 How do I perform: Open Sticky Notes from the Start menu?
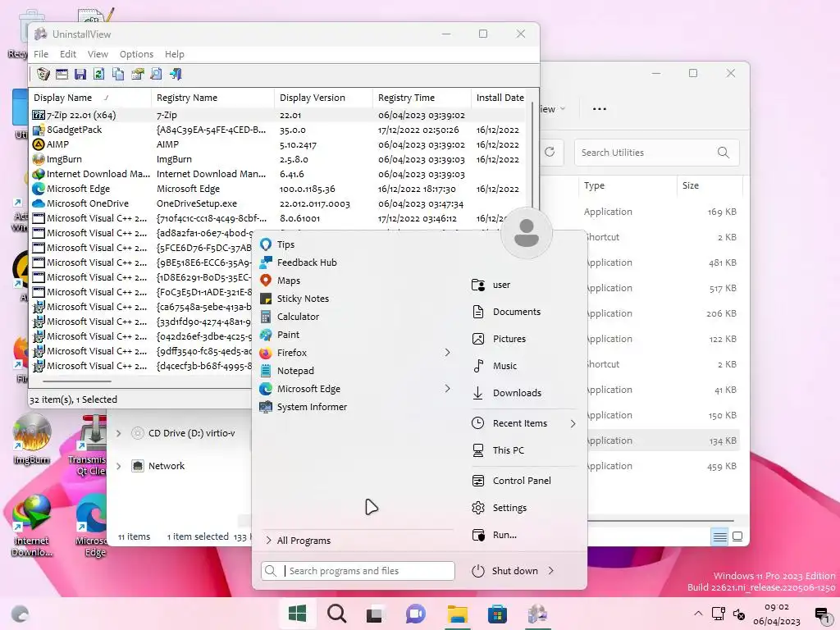(x=356, y=299)
